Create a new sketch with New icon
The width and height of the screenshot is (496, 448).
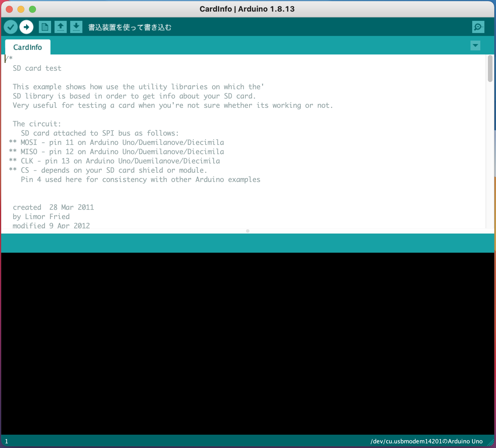click(45, 27)
